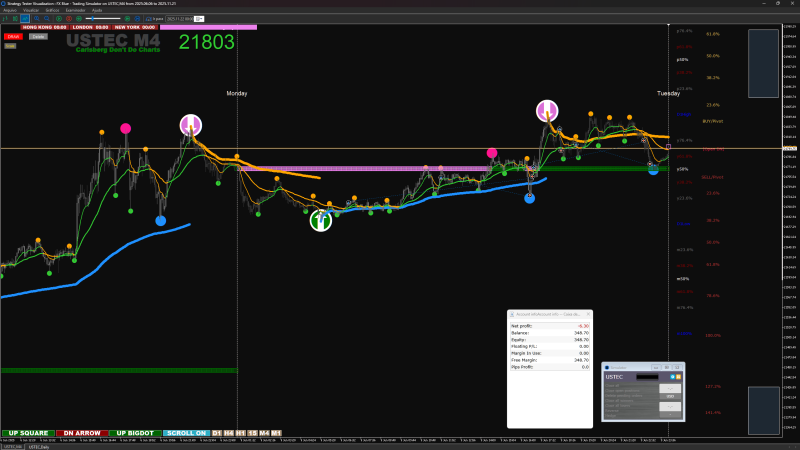Click the HONG KONG session clock label
The width and height of the screenshot is (800, 450).
coord(44,27)
